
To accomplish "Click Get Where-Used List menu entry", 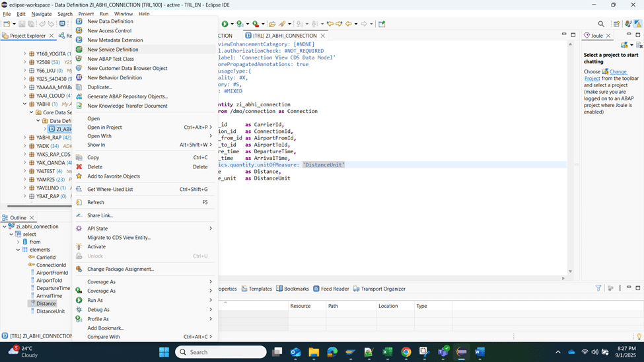I will [x=110, y=189].
